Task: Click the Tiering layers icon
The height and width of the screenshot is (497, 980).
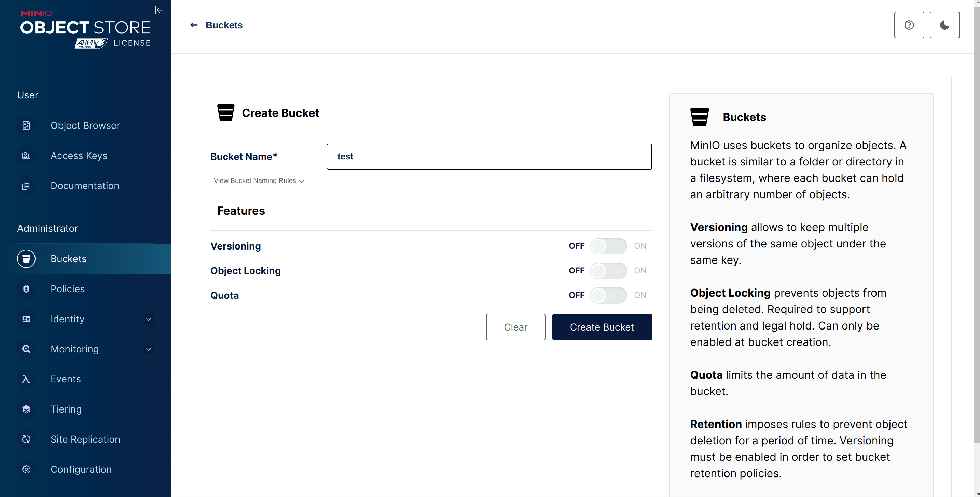Action: coord(26,409)
